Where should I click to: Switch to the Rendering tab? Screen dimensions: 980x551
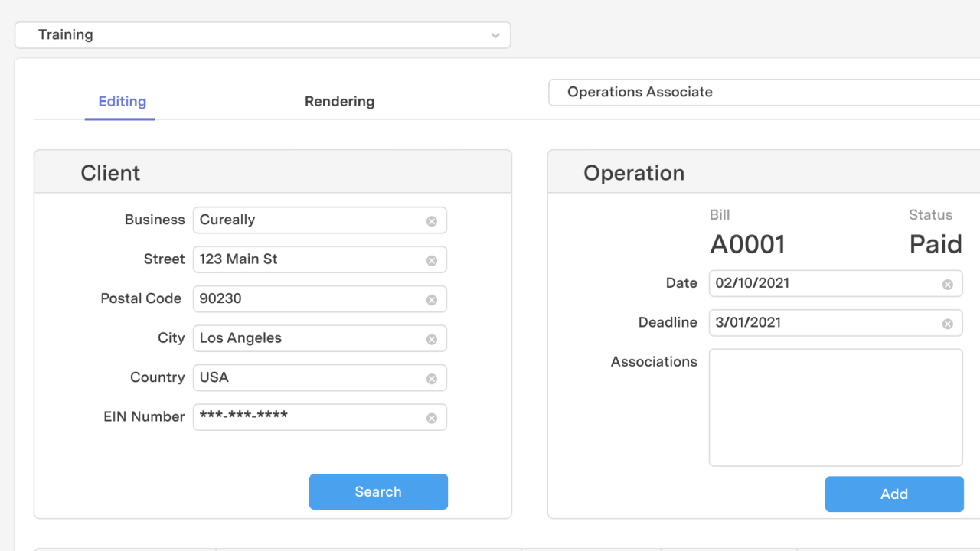pyautogui.click(x=339, y=101)
